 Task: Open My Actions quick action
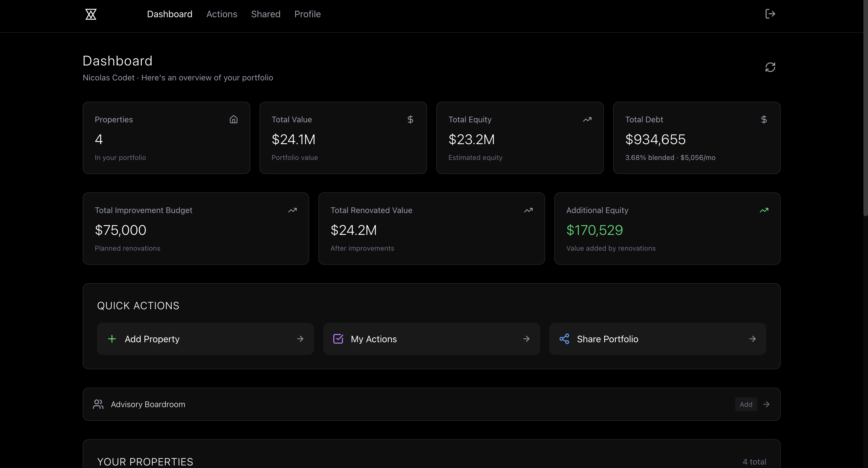click(x=431, y=339)
